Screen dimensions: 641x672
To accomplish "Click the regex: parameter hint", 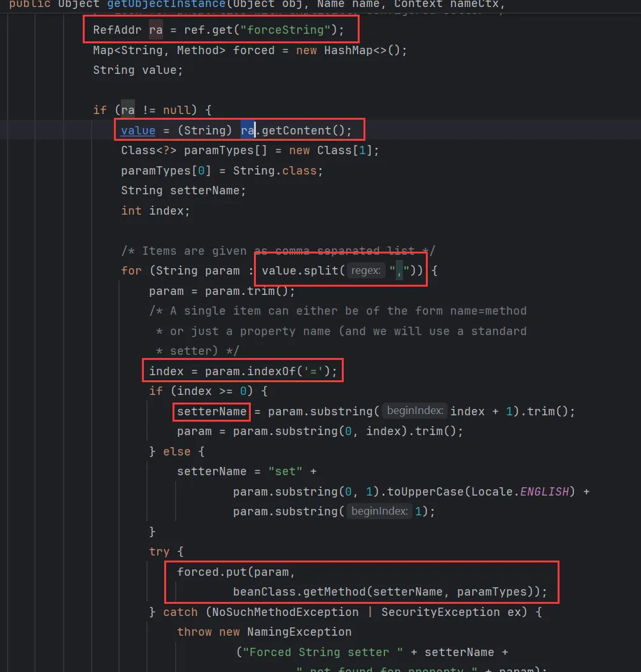I will coord(366,271).
